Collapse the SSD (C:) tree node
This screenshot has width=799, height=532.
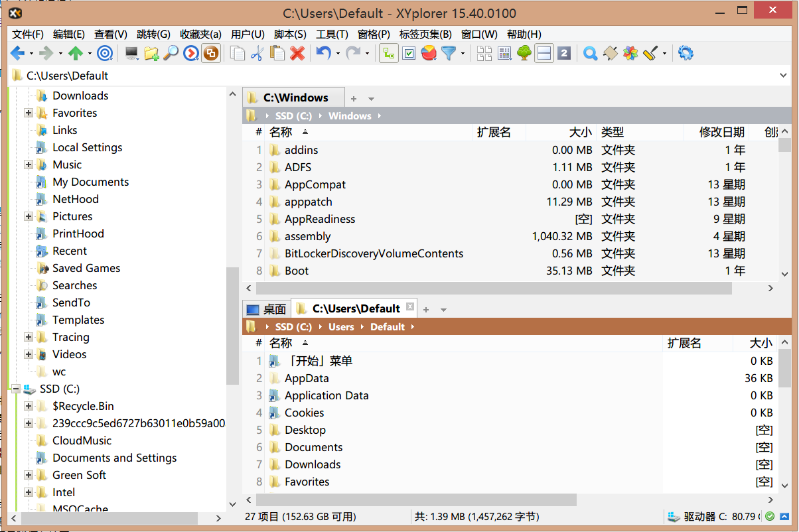coord(15,389)
